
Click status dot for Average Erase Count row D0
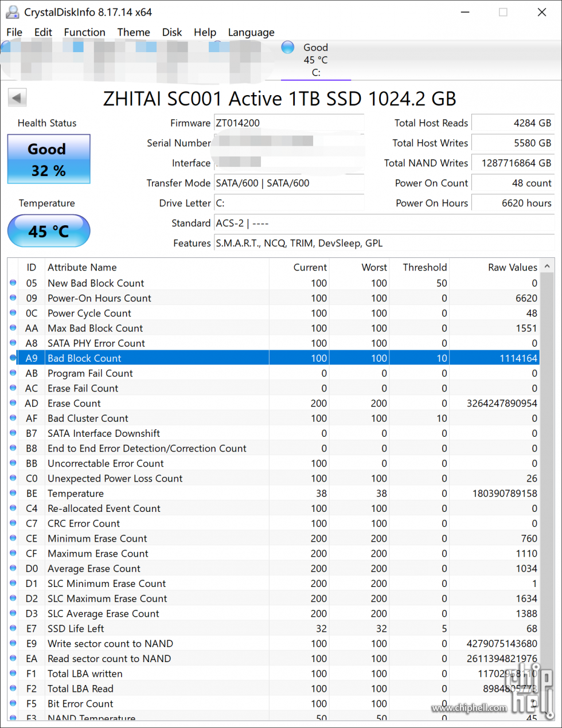coord(13,568)
